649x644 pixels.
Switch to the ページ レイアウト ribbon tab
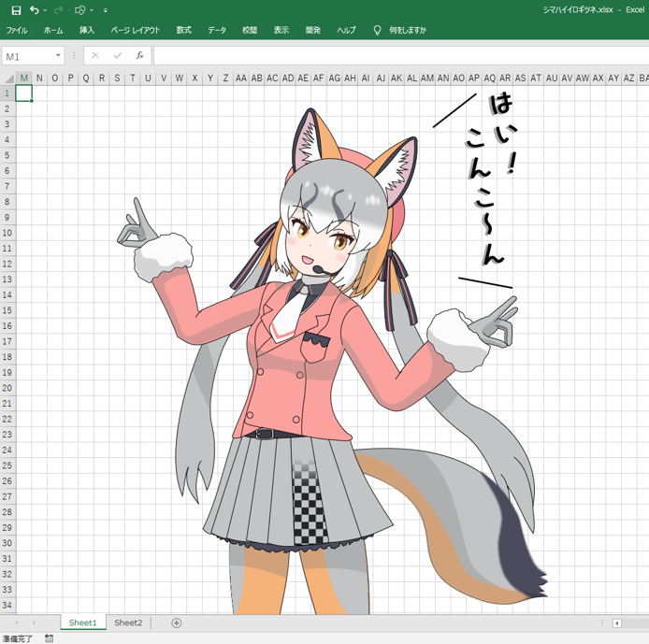[x=136, y=30]
